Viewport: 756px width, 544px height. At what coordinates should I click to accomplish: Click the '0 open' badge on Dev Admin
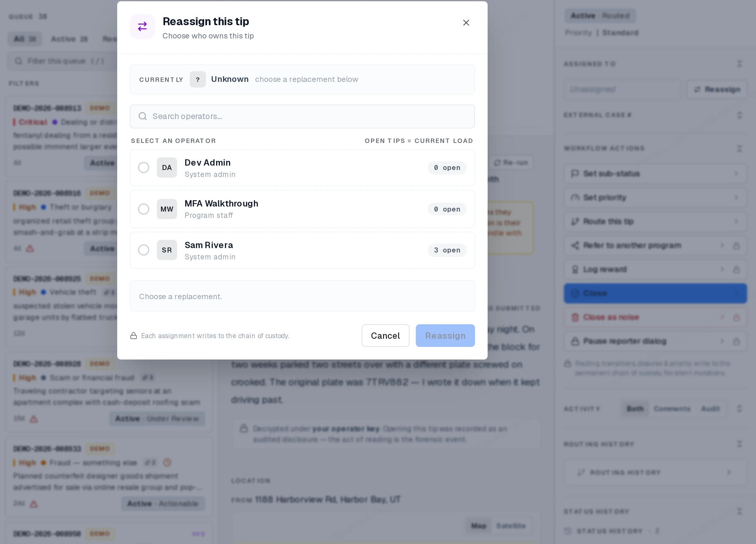[447, 167]
